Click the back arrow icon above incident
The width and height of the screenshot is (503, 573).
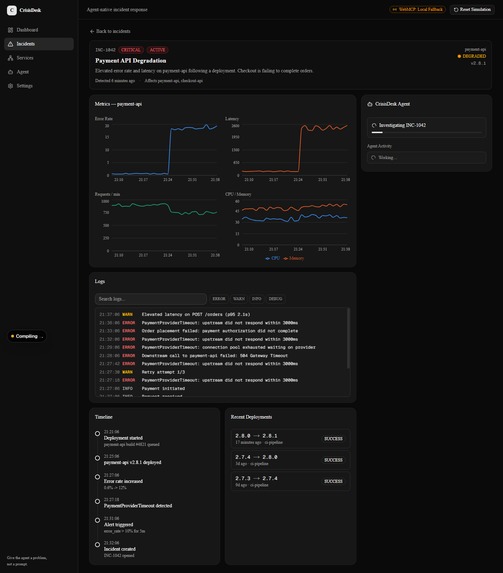(92, 31)
